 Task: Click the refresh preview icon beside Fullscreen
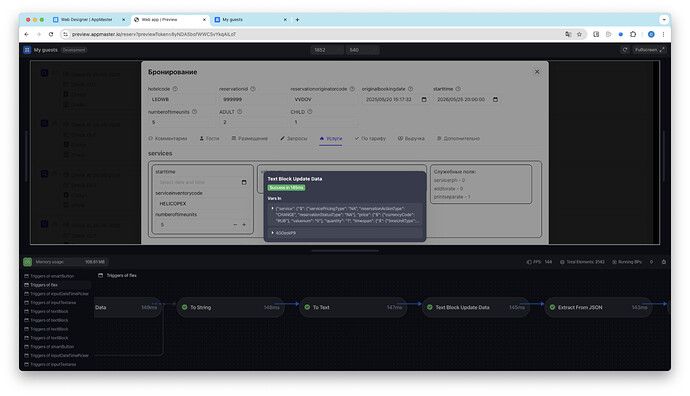pos(625,50)
